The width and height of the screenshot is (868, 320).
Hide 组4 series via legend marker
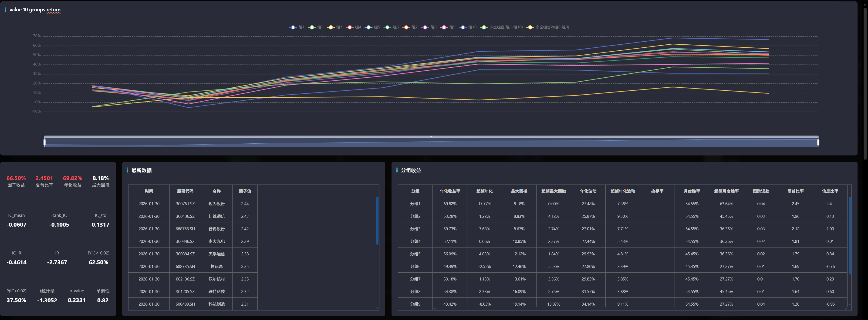click(349, 27)
